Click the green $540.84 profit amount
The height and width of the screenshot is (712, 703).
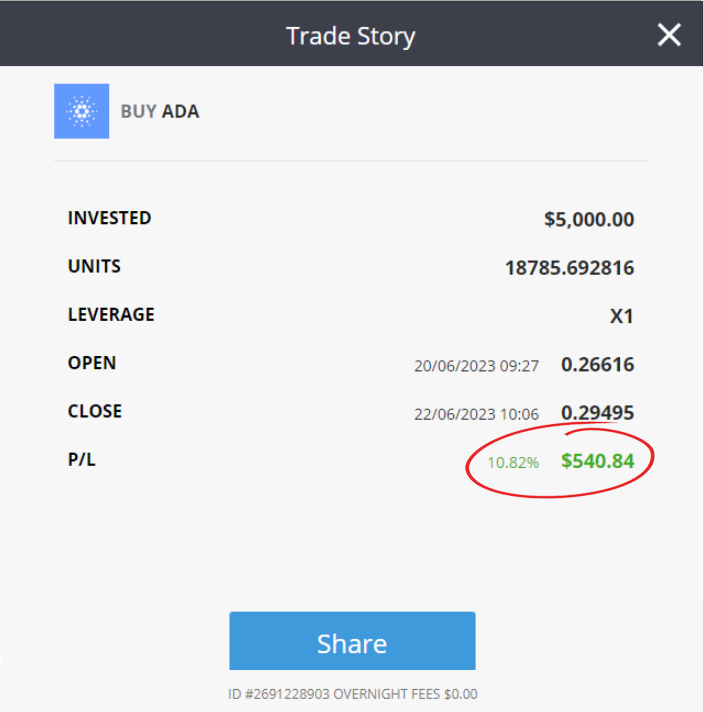pyautogui.click(x=597, y=461)
